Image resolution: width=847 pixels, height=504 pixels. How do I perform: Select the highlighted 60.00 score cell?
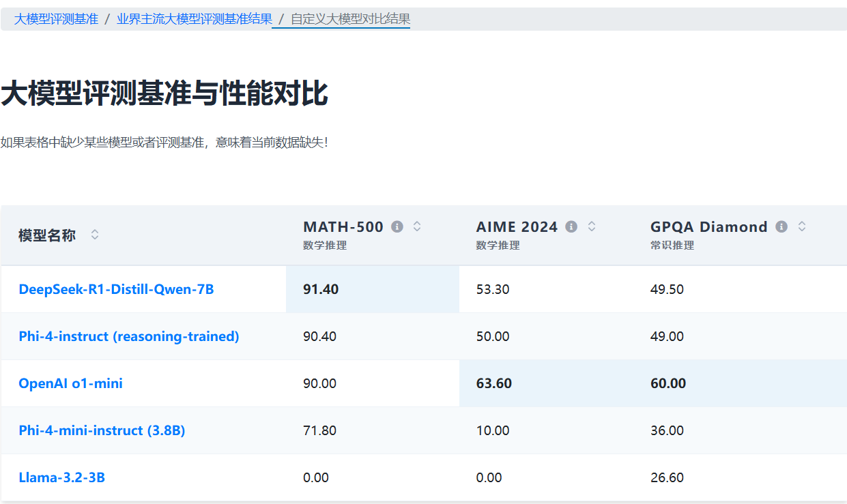[x=740, y=383]
